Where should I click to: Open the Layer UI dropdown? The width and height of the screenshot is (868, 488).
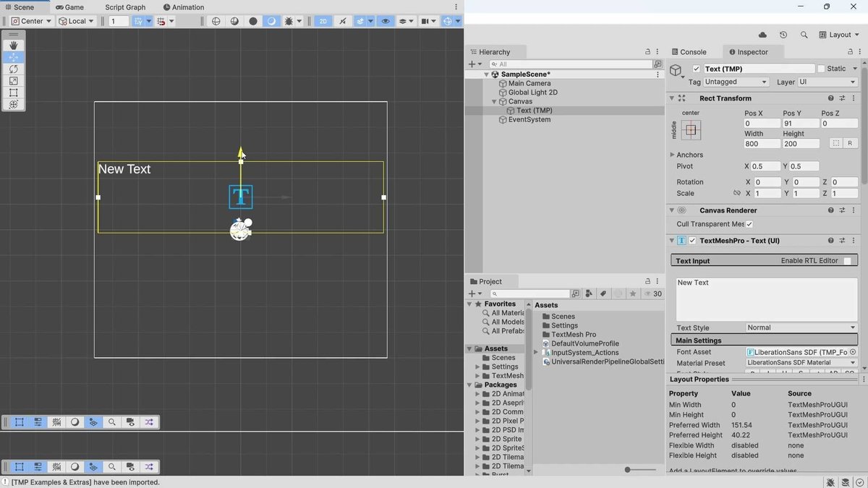coord(827,82)
